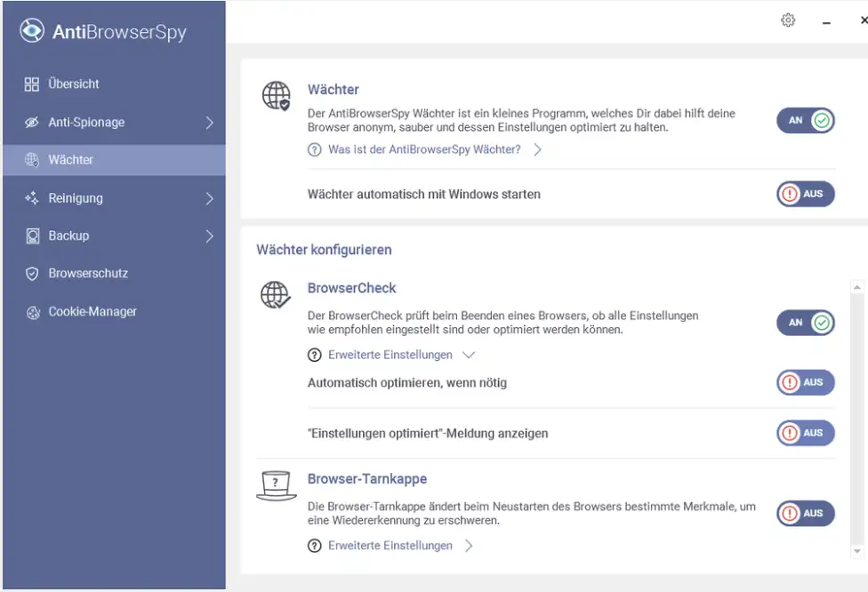
Task: Click the Backup disk icon
Action: [x=32, y=236]
